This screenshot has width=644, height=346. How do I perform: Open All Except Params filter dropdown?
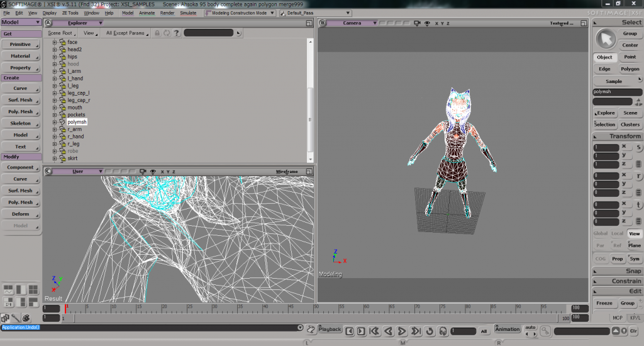click(x=127, y=33)
